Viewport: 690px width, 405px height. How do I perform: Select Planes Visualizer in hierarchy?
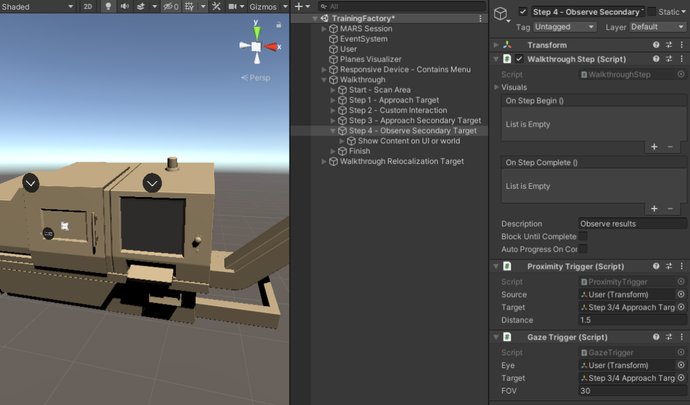pos(370,59)
